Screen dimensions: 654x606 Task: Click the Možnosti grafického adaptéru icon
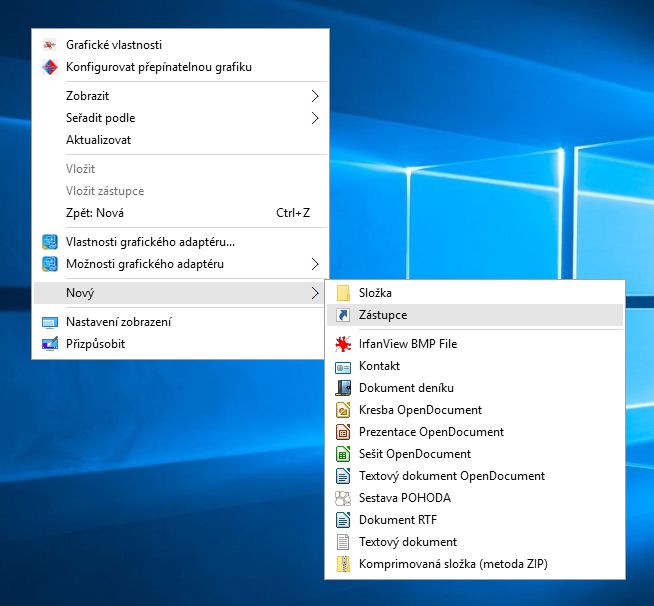click(x=50, y=264)
